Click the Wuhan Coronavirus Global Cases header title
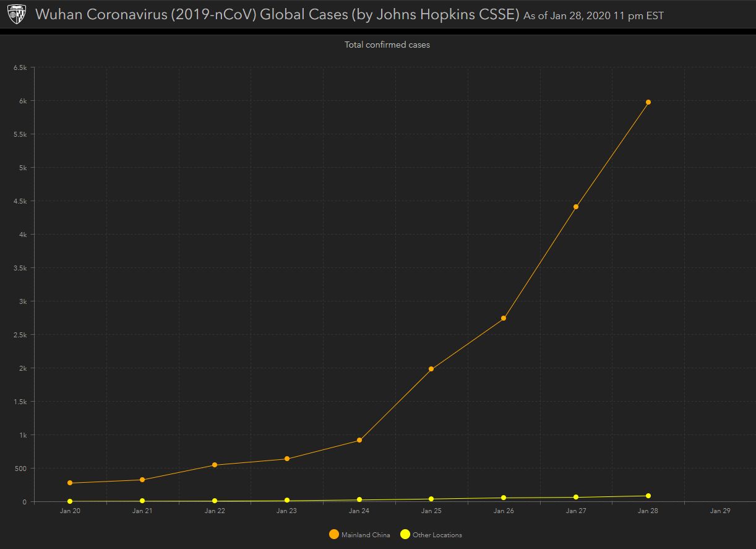 (277, 14)
